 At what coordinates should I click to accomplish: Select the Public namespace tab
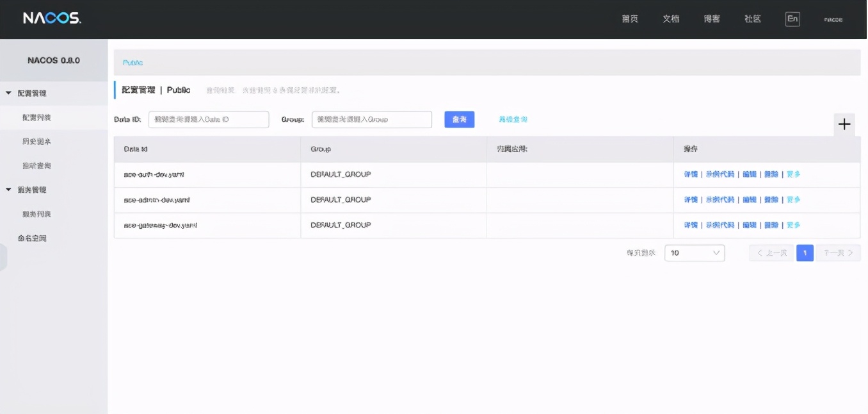[x=133, y=63]
